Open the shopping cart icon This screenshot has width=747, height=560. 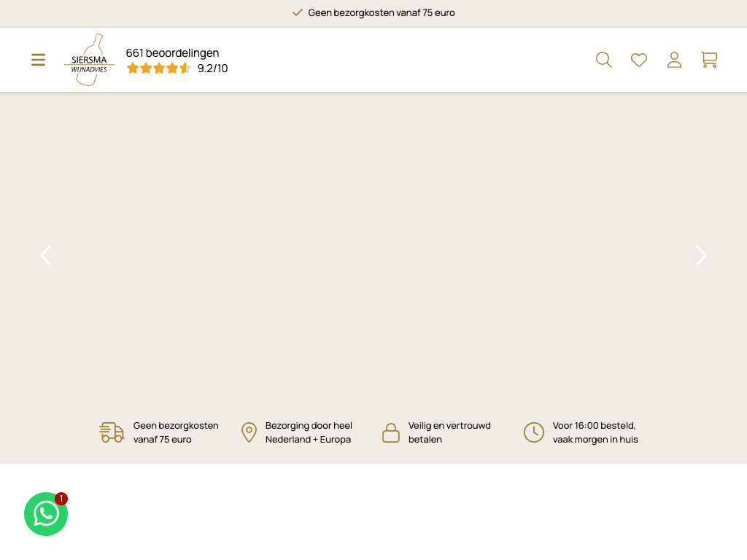coord(709,60)
